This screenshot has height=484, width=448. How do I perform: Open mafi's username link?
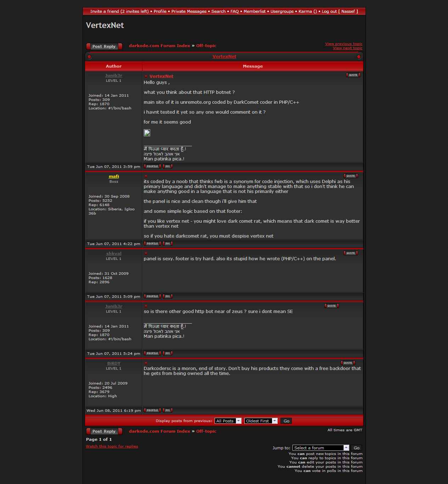(114, 176)
